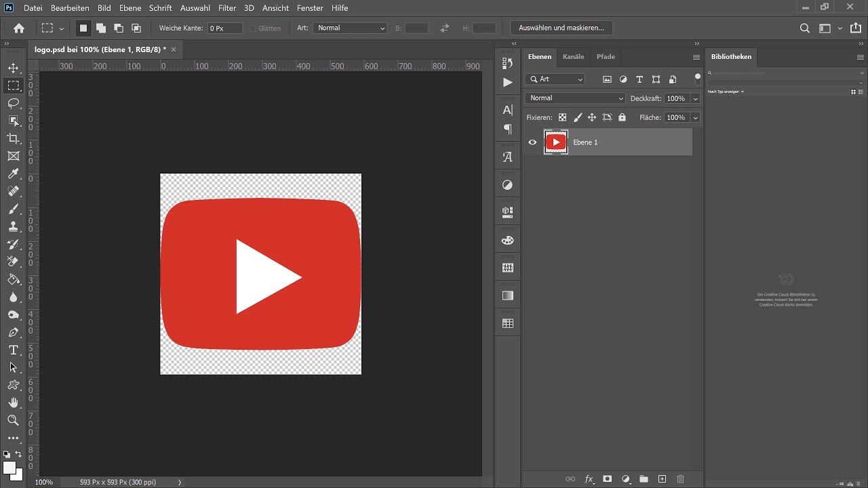The height and width of the screenshot is (488, 868).
Task: Expand Nach Typ anzeigen dropdown
Action: (726, 91)
